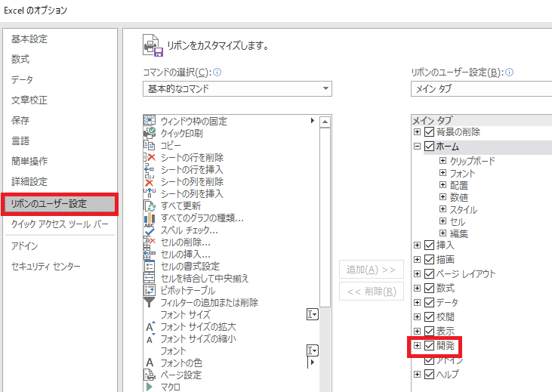Open the 文章校正 options category

29,100
